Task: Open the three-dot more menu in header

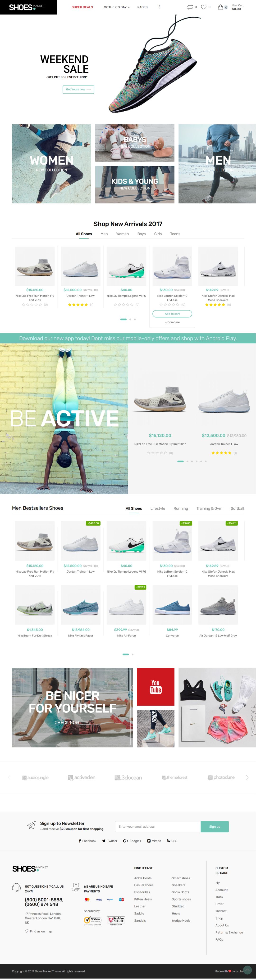Action: (x=159, y=7)
